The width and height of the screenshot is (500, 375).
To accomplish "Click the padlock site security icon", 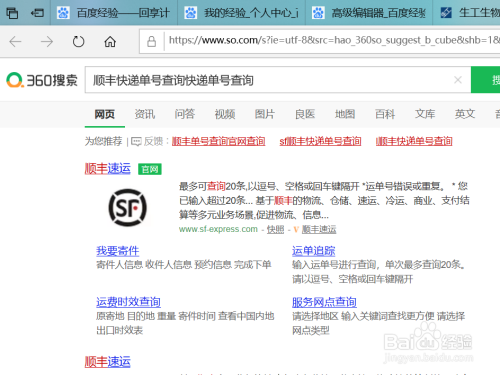I will 152,42.
